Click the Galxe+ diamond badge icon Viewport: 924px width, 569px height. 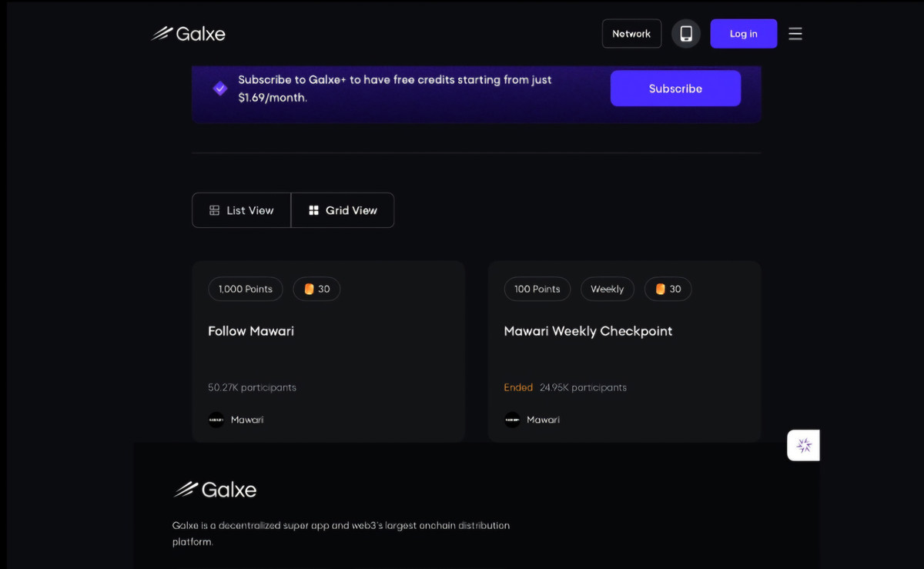coord(220,89)
